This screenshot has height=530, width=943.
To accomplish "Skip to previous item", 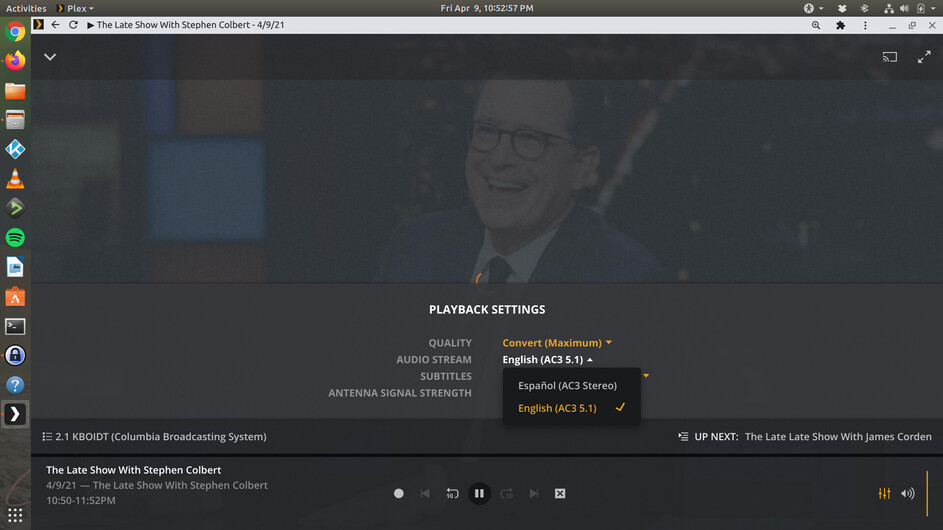I will [425, 493].
